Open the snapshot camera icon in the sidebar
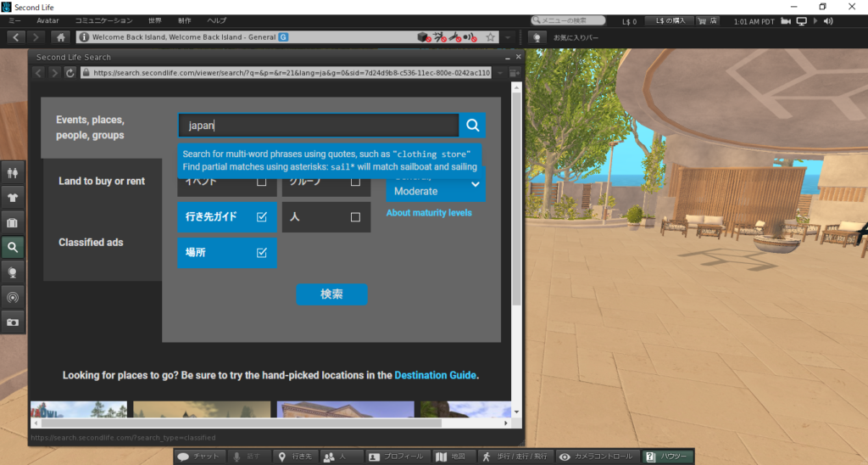Screen dimensions: 868x465 coord(12,322)
